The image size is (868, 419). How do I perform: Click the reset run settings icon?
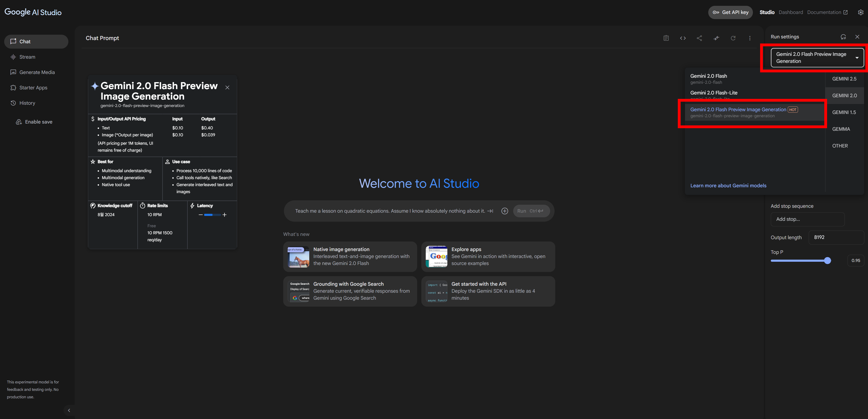[843, 37]
